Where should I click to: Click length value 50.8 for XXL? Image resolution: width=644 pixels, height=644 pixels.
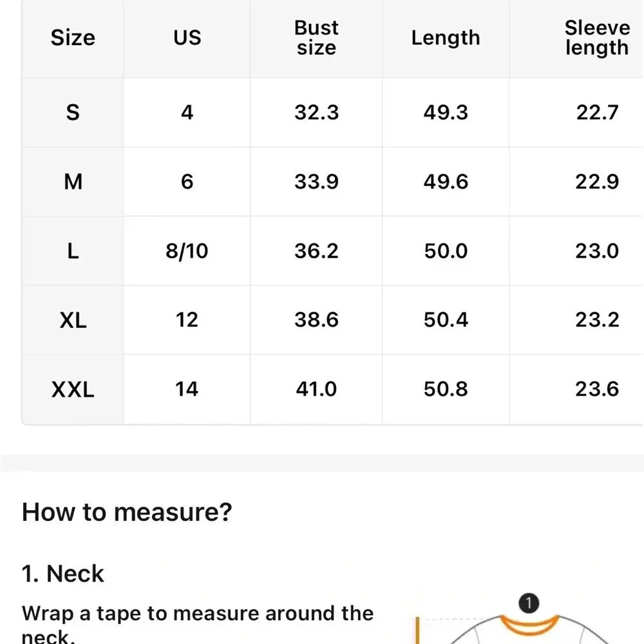(x=446, y=389)
